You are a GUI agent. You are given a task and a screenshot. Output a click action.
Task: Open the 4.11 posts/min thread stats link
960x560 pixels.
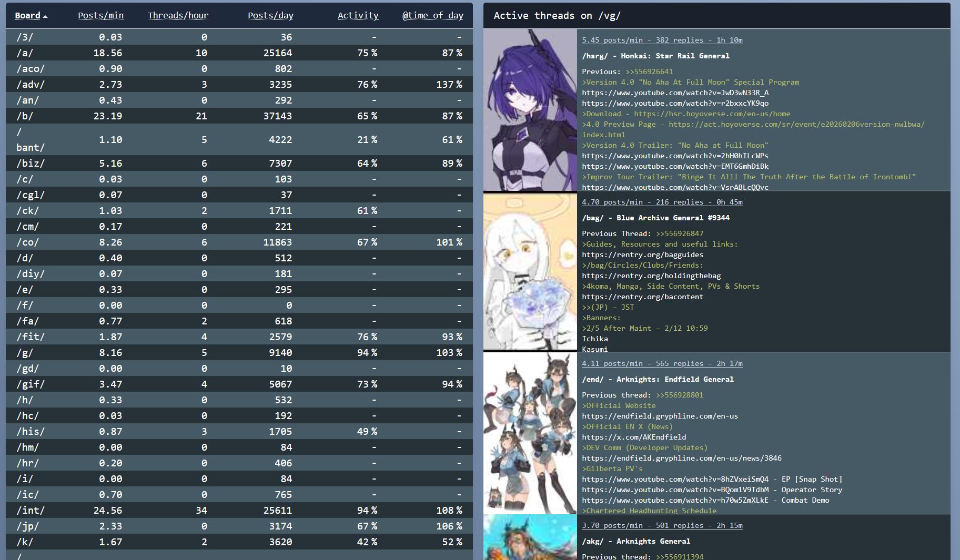coord(662,363)
